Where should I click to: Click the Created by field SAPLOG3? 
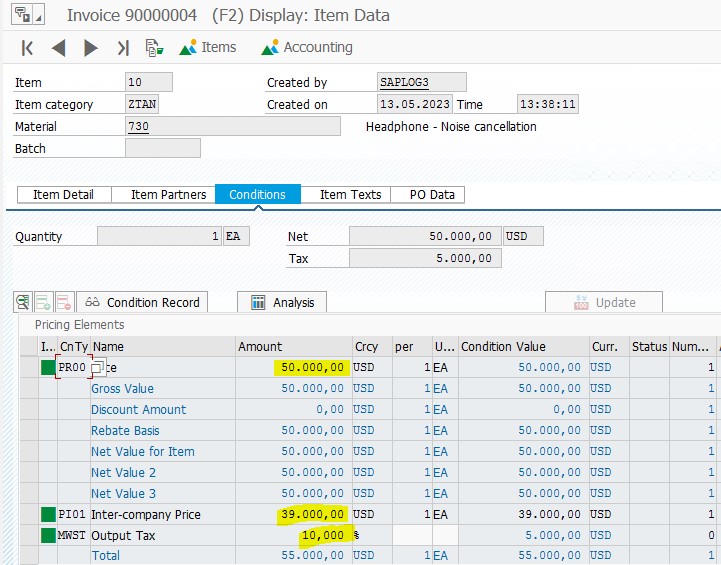pyautogui.click(x=422, y=82)
